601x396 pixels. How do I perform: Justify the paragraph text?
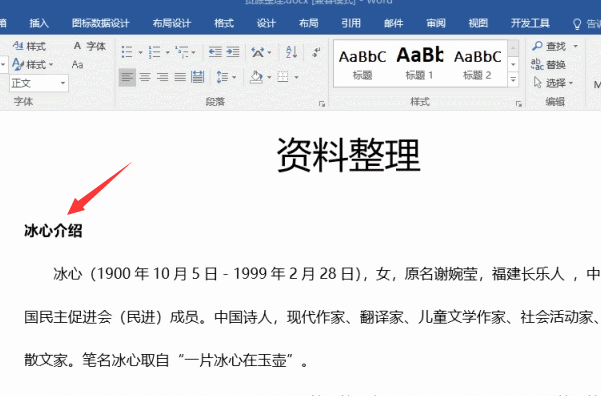tap(180, 77)
